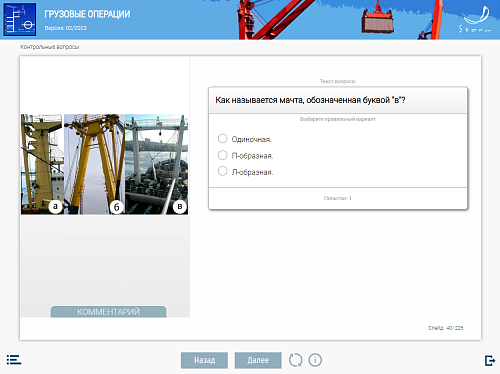The image size is (500, 374).
Task: Go back with the Назад button
Action: 204,360
